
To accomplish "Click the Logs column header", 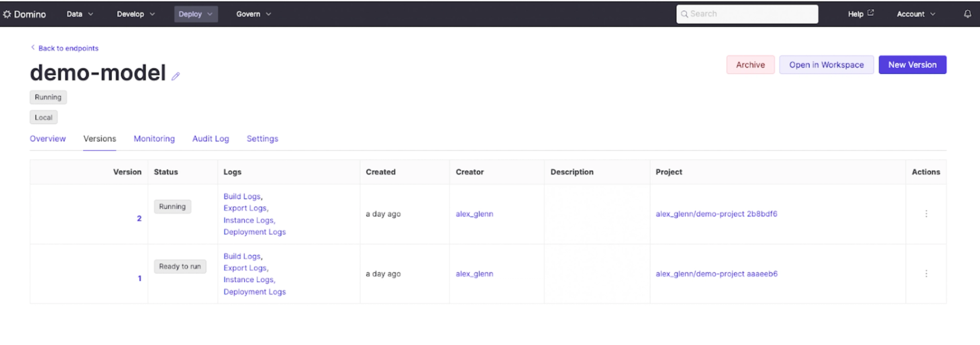I will pos(232,172).
